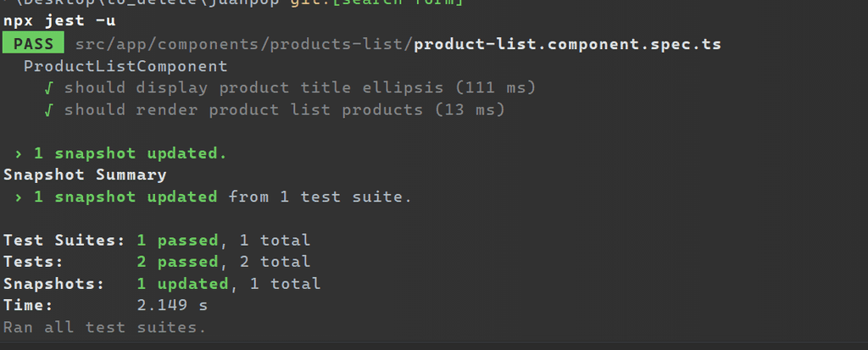868x350 pixels.
Task: Click the src/app/components/products-list/ directory path
Action: [x=244, y=43]
